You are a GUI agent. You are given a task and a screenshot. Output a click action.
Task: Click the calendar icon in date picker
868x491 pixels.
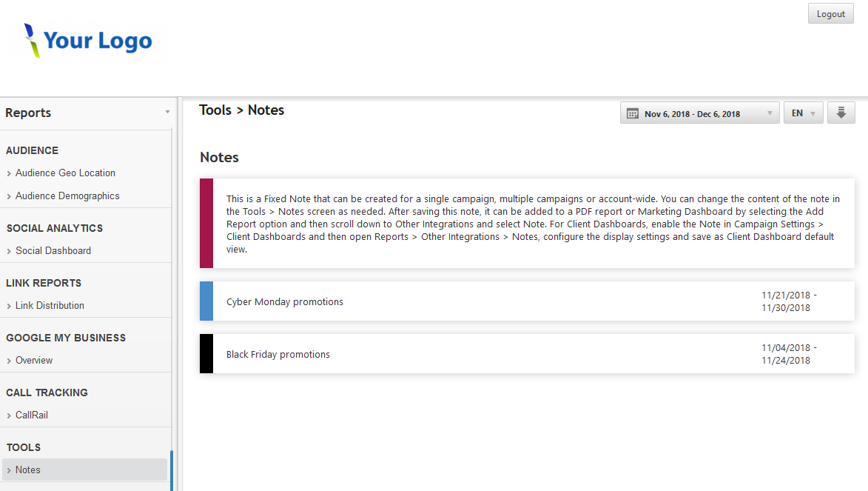pos(632,113)
